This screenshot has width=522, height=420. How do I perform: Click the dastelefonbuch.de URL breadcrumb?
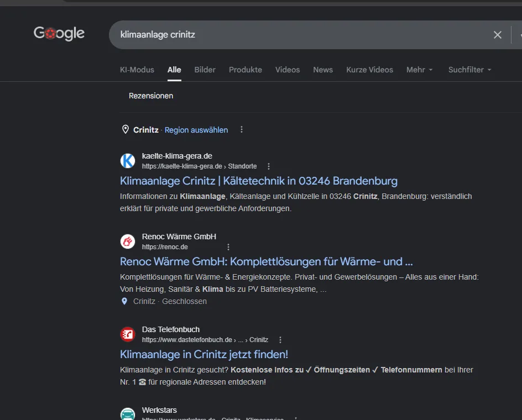coord(205,340)
